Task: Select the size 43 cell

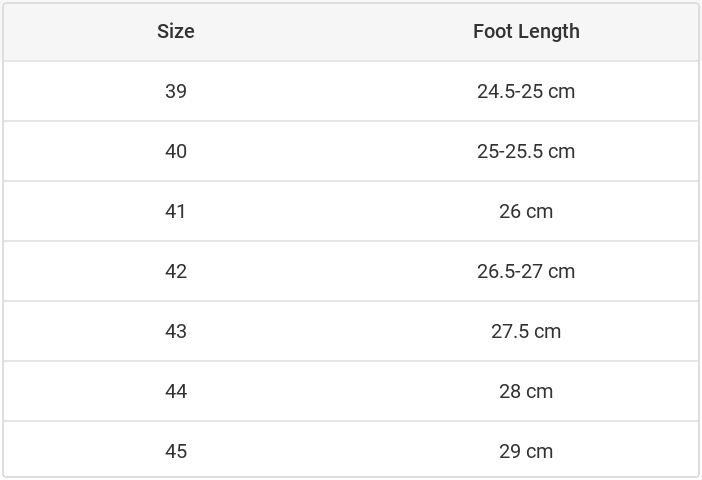Action: point(176,331)
